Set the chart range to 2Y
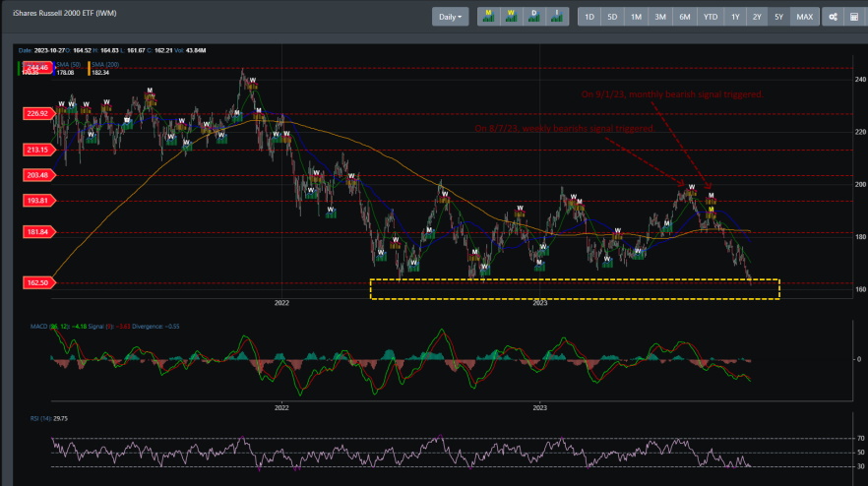Image resolution: width=868 pixels, height=486 pixels. (x=757, y=17)
